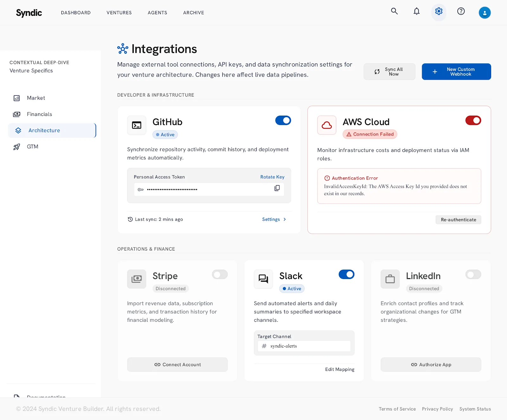The image size is (507, 420).
Task: Open Privacy Policy link
Action: click(437, 409)
